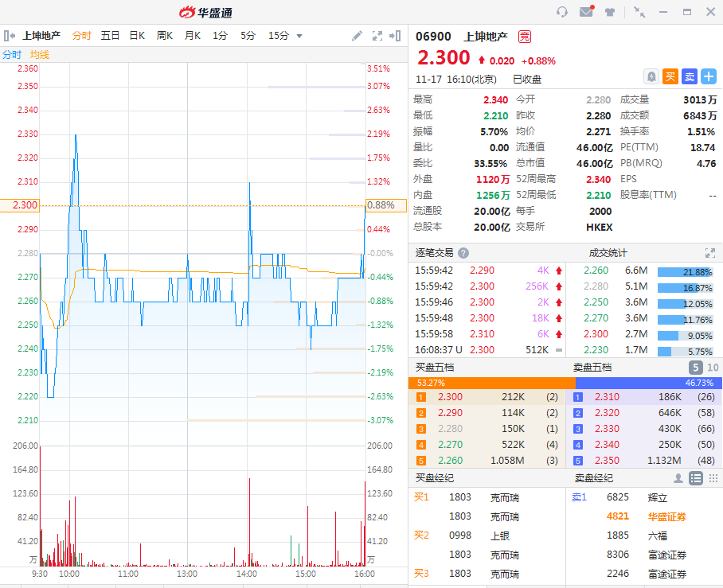Screen dimensions: 723x588
Task: Add stock to watchlist plus icon
Action: click(x=709, y=76)
